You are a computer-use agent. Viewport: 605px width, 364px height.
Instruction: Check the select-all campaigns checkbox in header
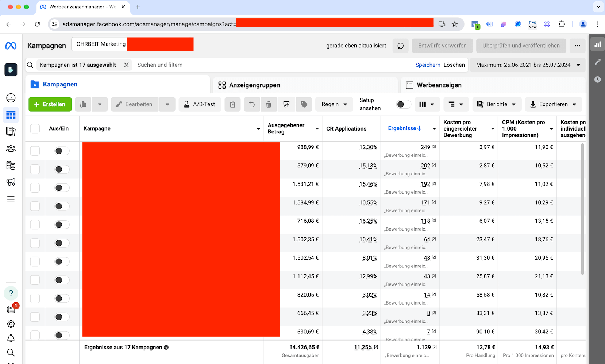[35, 129]
